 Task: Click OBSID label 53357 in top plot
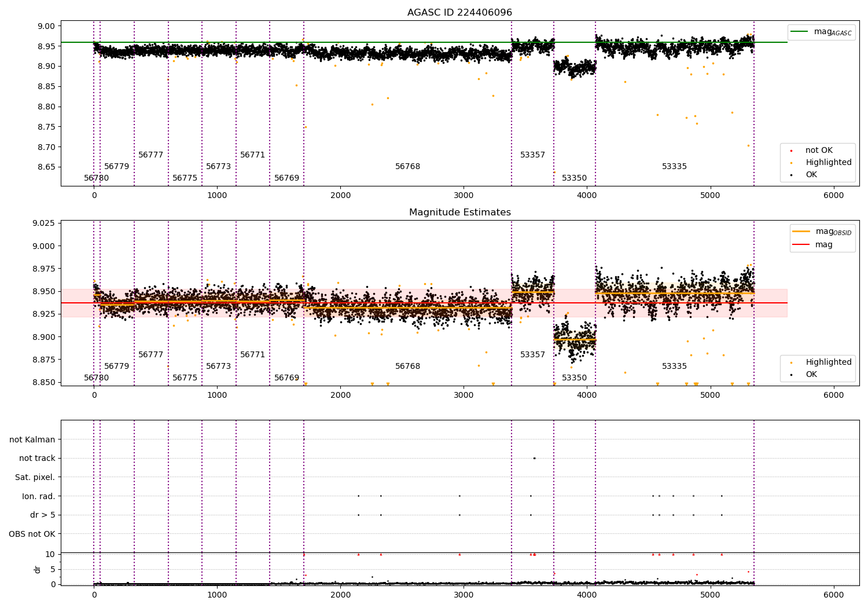point(532,155)
